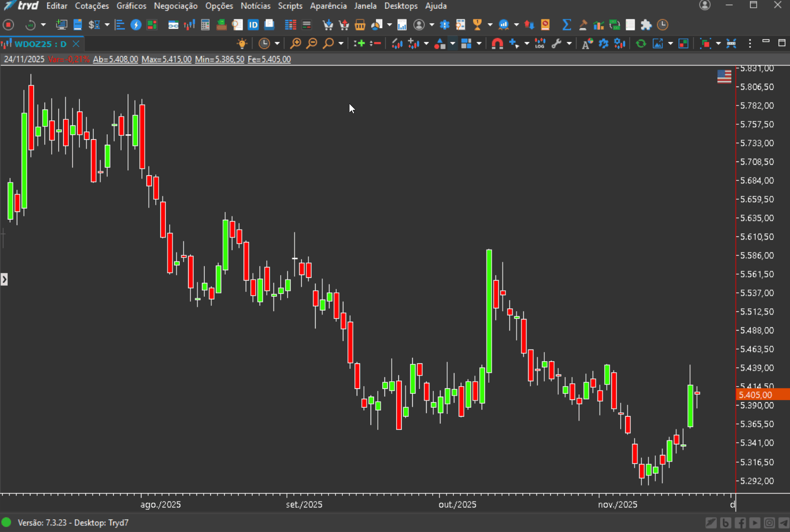The height and width of the screenshot is (532, 790).
Task: Open the chart timeframe clock icon
Action: point(265,43)
